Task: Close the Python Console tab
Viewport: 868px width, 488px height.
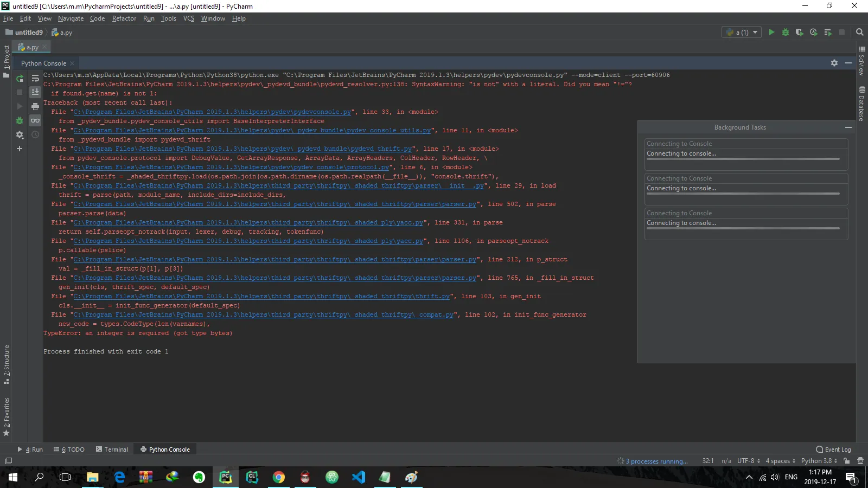Action: coord(72,63)
